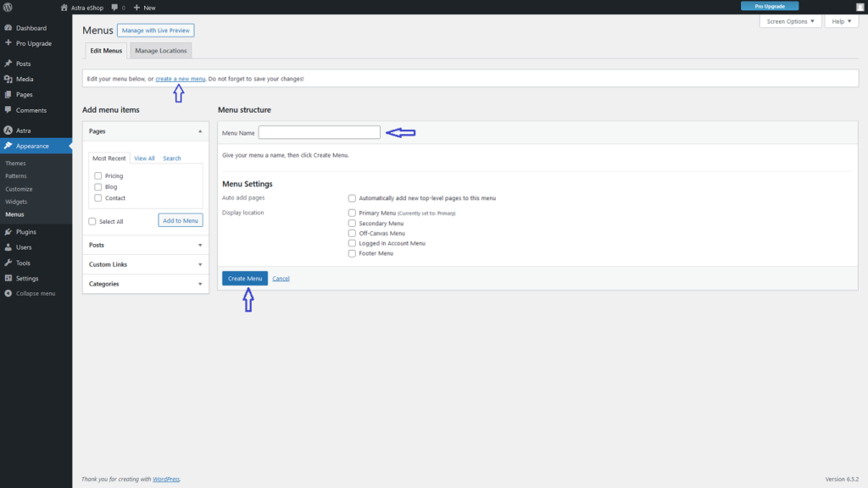868x488 pixels.
Task: Open Dashboard from the sidebar
Action: [31, 28]
